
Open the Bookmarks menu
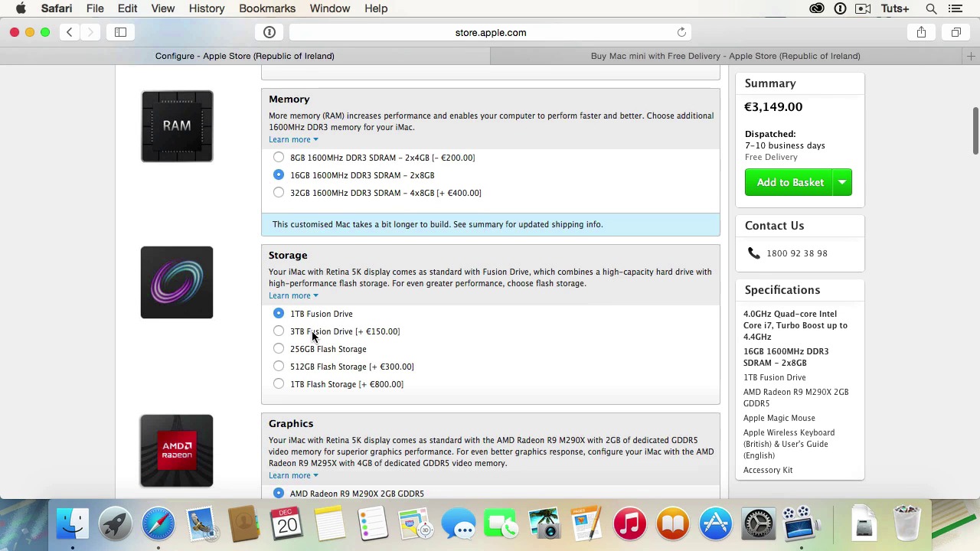(x=267, y=8)
